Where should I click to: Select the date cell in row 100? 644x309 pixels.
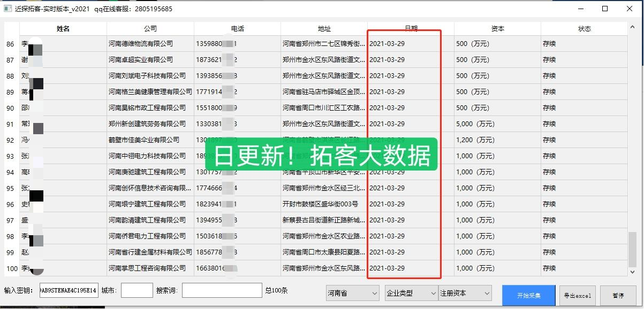[x=411, y=268]
